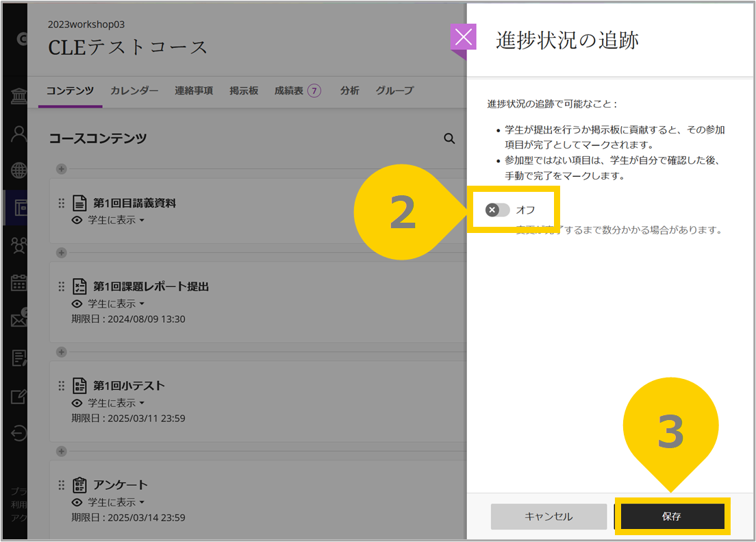Click the コースコンテンツ heading

[x=98, y=138]
